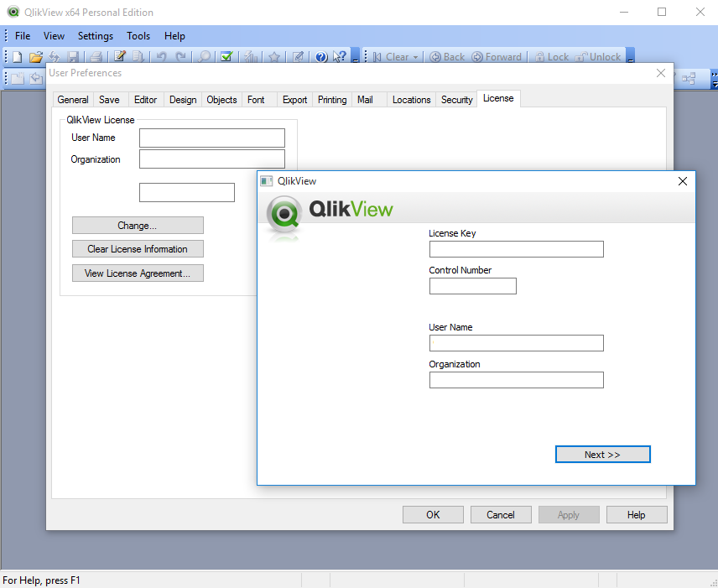Click Organization field in QlikView dialog
This screenshot has width=718, height=588.
coord(516,380)
